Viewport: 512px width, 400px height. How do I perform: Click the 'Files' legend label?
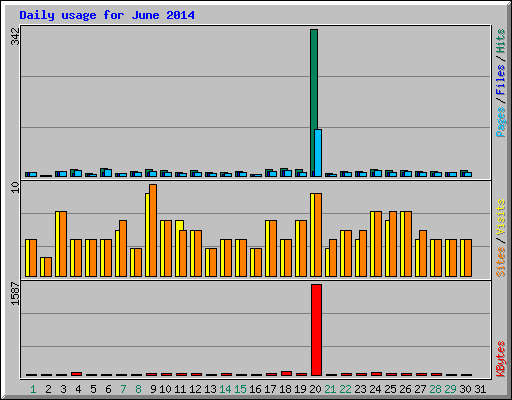(500, 80)
